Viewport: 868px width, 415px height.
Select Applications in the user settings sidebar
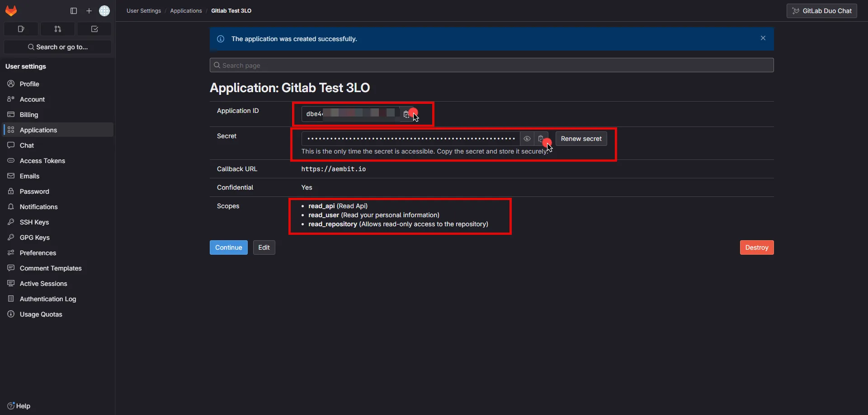point(38,130)
